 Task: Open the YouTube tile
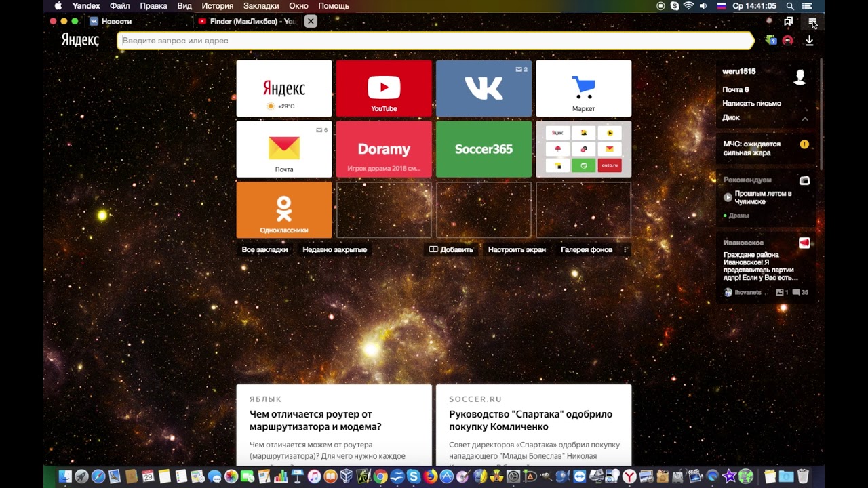click(x=384, y=88)
